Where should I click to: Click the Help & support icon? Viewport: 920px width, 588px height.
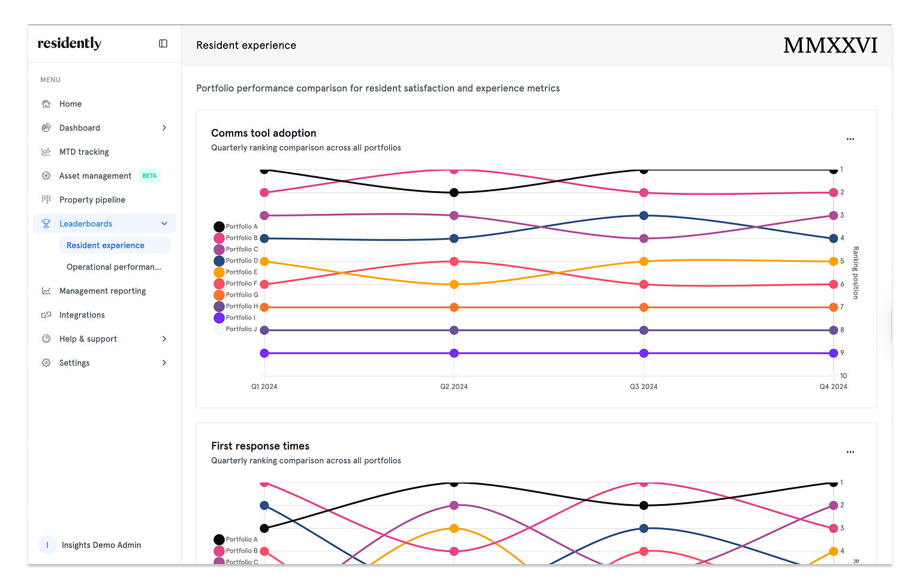[x=46, y=339]
